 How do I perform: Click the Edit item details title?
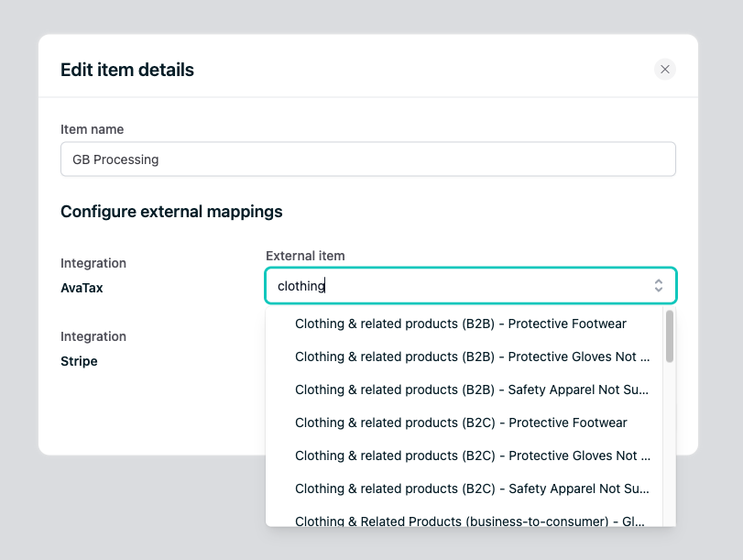click(x=127, y=70)
